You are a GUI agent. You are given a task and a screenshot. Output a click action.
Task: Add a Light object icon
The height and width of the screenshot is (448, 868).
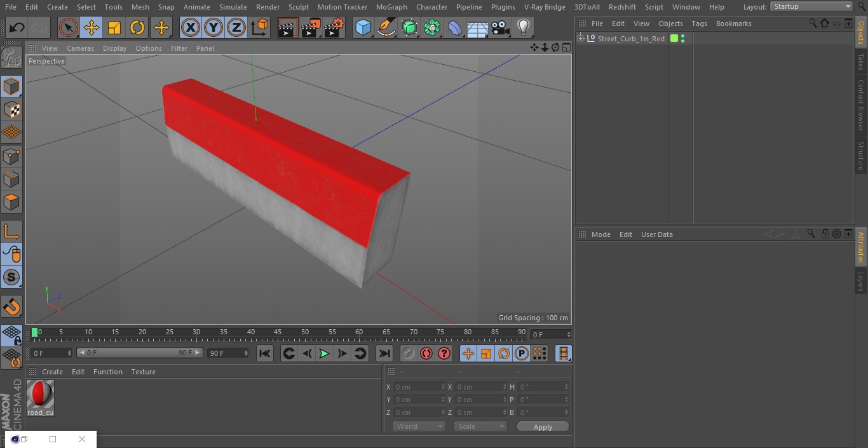pyautogui.click(x=524, y=28)
